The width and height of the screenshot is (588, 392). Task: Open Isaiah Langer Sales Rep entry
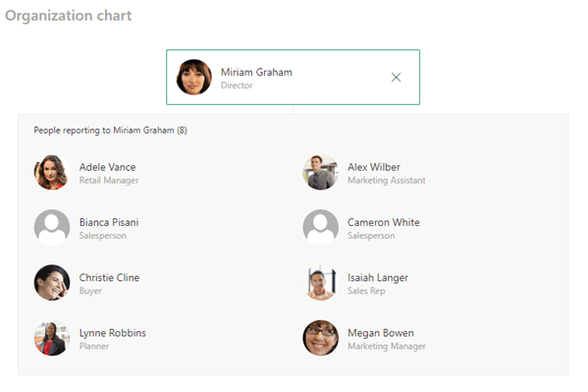click(378, 284)
